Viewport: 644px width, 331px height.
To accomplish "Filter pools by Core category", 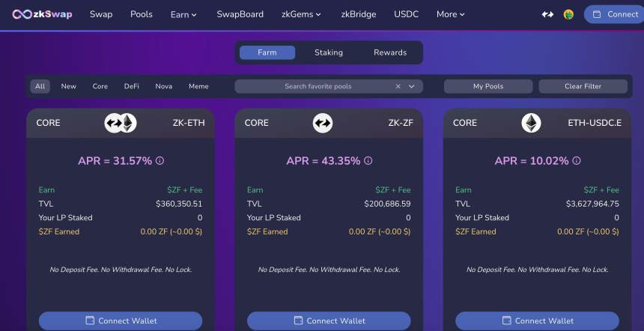I will click(100, 86).
